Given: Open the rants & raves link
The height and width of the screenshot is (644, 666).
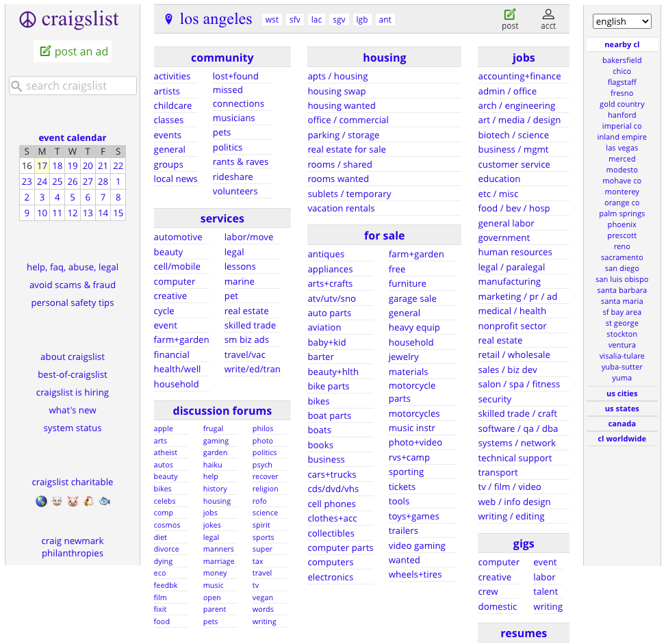Looking at the screenshot, I should point(240,162).
